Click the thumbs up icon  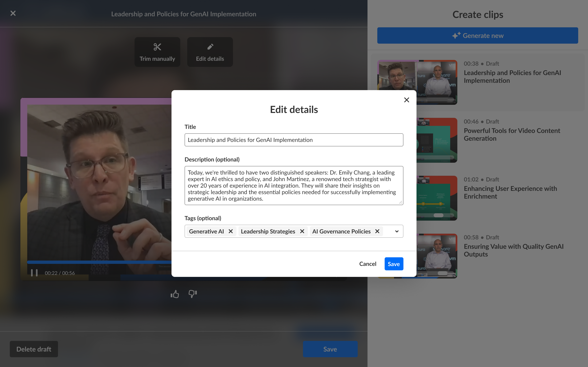[175, 294]
